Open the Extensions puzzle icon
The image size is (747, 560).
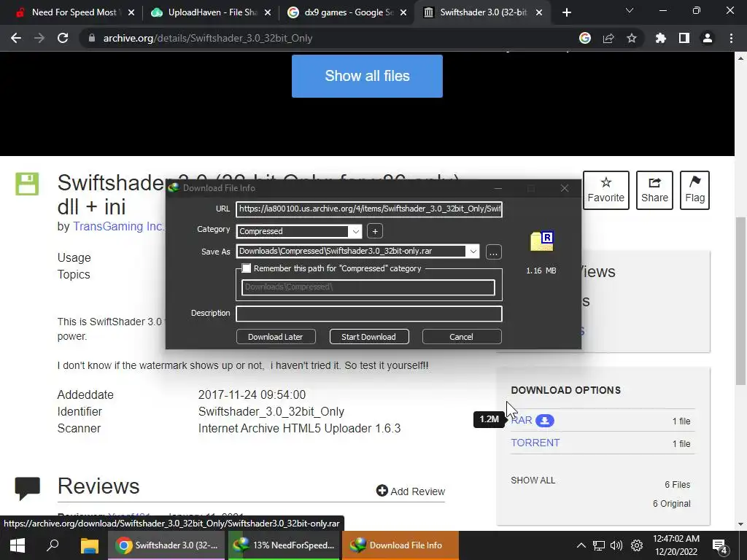[661, 38]
